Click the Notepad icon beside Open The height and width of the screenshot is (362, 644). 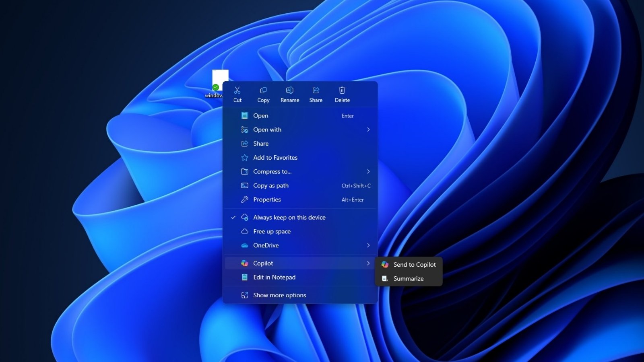coord(244,115)
